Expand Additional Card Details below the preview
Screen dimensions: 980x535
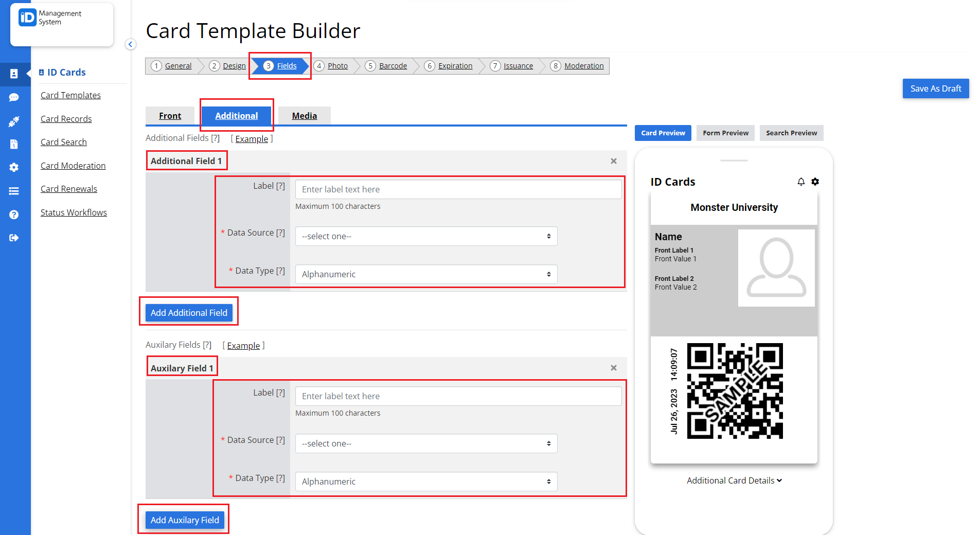tap(734, 480)
